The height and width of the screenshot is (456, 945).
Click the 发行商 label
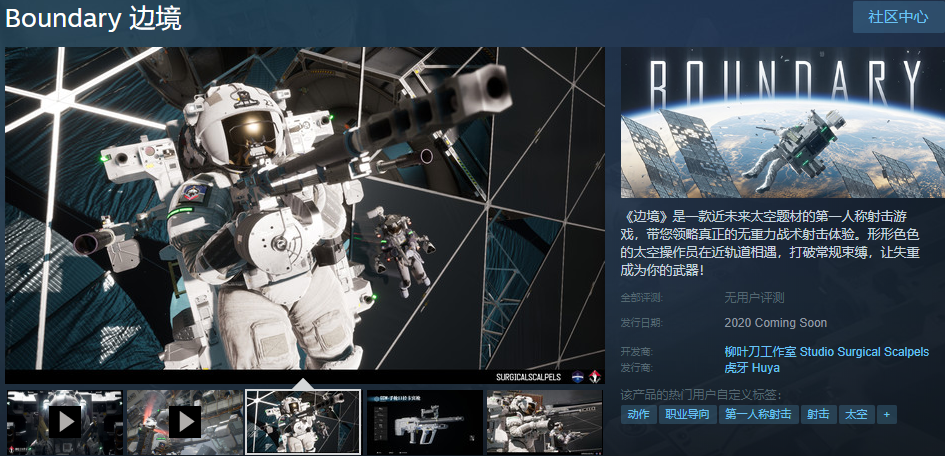(x=636, y=367)
